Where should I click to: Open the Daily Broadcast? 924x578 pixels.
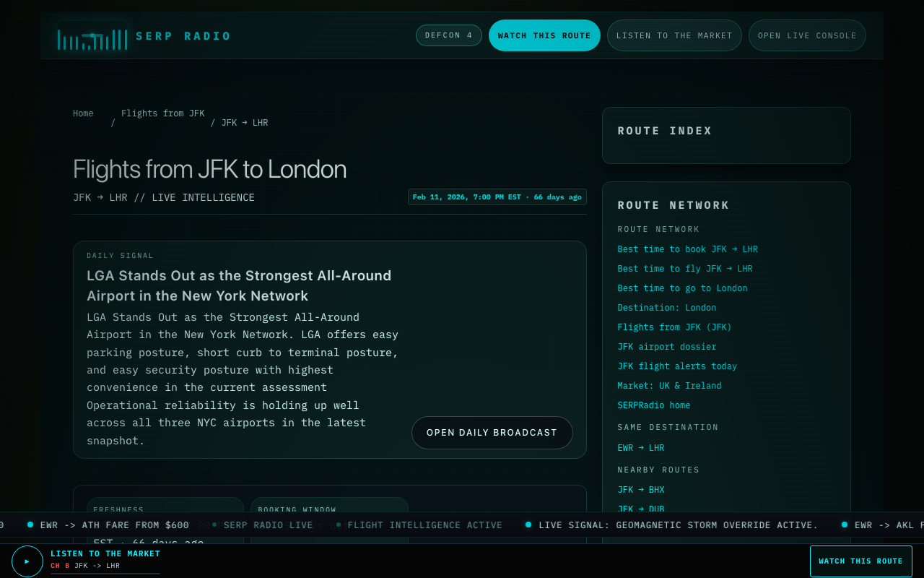coord(492,433)
